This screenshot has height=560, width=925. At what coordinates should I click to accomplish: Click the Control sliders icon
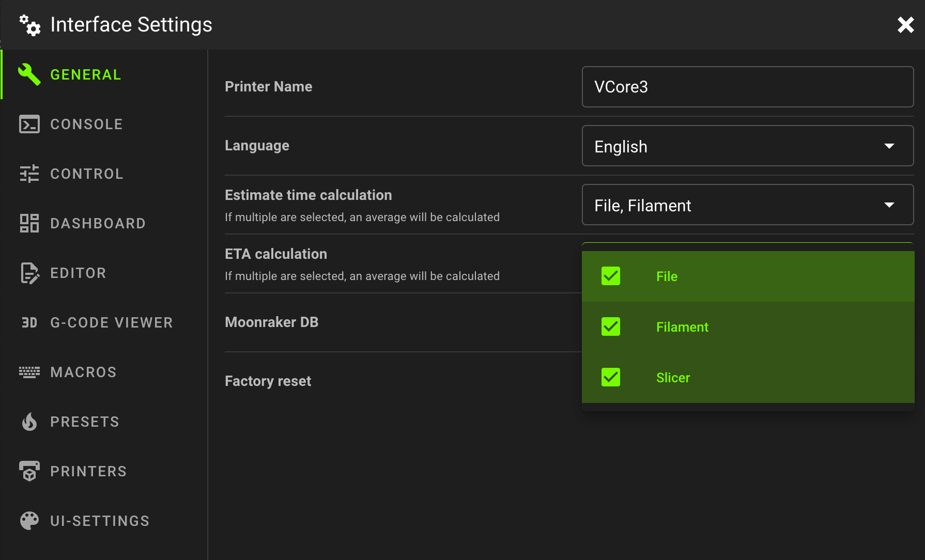[29, 174]
